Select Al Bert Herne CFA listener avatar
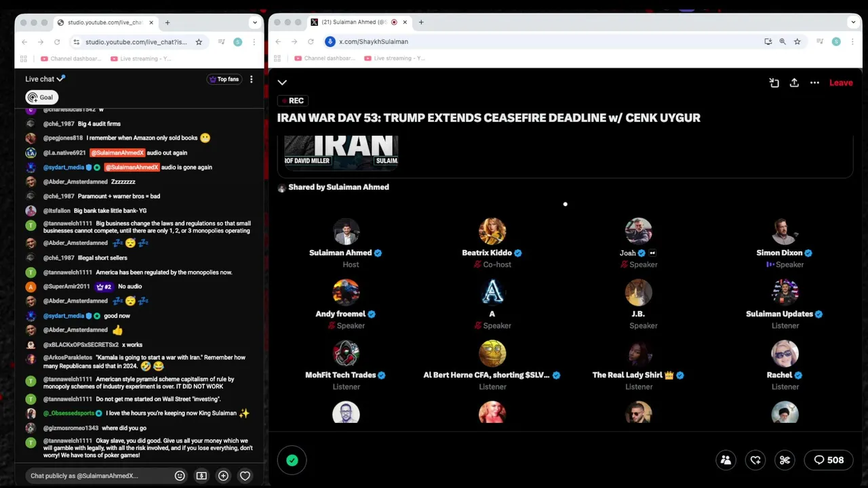Viewport: 868px width, 488px height. [x=492, y=353]
